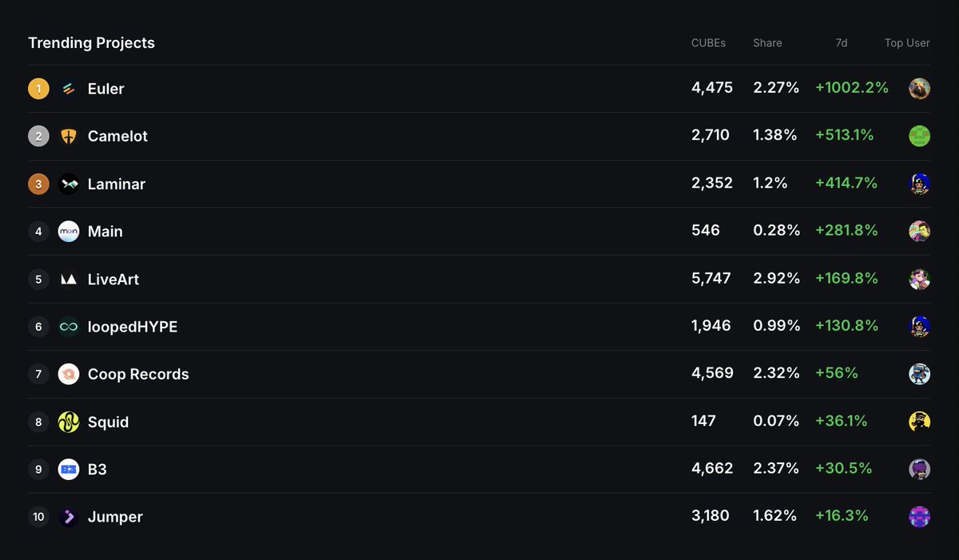Sort by the 7d column header

click(841, 43)
